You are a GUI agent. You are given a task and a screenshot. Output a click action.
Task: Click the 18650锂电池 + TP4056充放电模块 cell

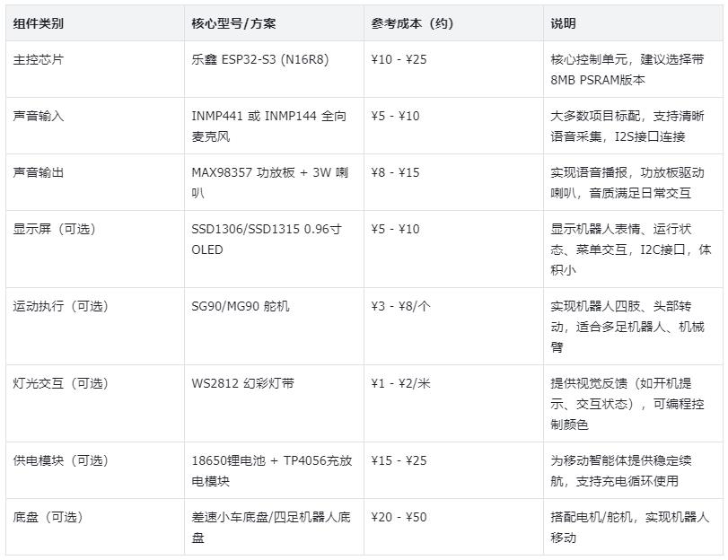pyautogui.click(x=274, y=470)
